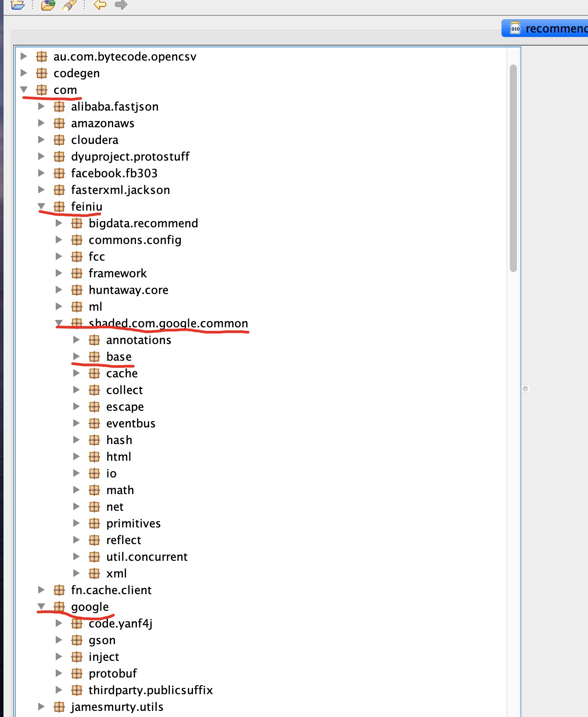588x717 pixels.
Task: Collapse the google package node
Action: tap(41, 606)
